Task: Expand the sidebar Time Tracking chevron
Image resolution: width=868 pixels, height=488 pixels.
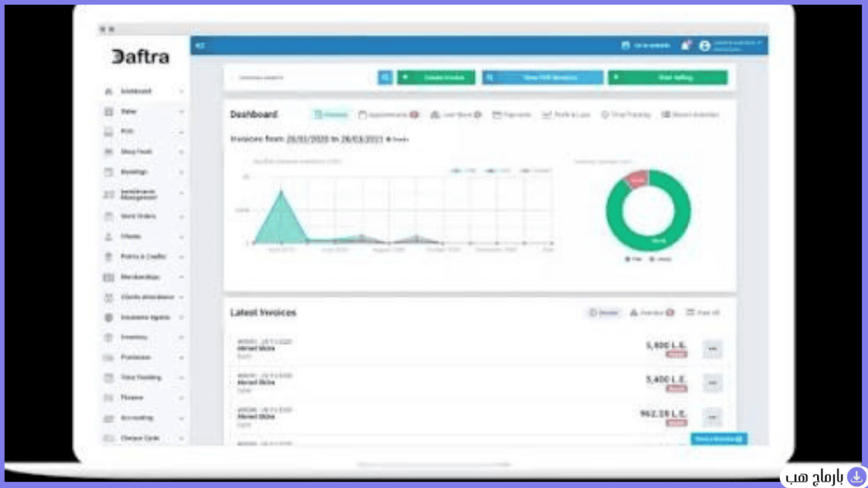Action: pyautogui.click(x=181, y=378)
